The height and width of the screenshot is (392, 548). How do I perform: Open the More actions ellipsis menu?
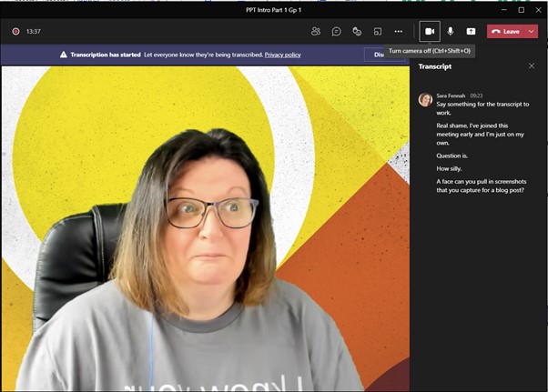click(398, 31)
